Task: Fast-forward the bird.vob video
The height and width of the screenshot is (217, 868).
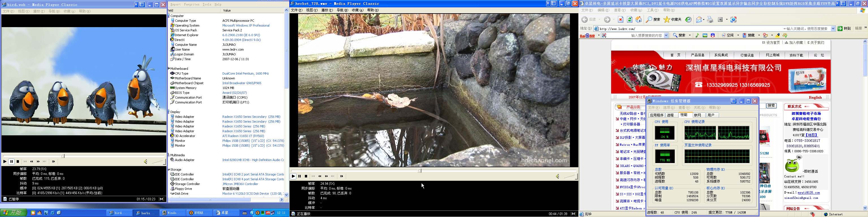Action: coord(38,162)
